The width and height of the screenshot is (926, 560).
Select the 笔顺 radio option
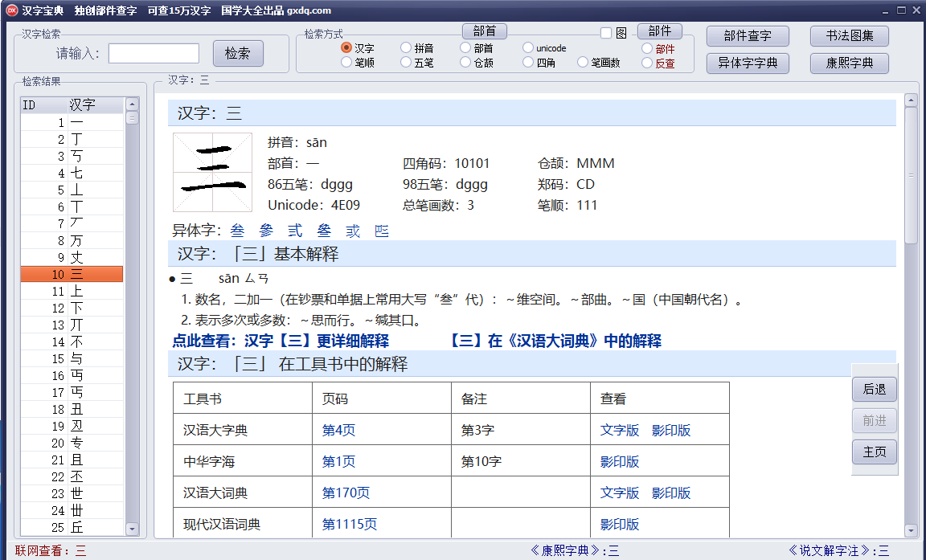346,62
